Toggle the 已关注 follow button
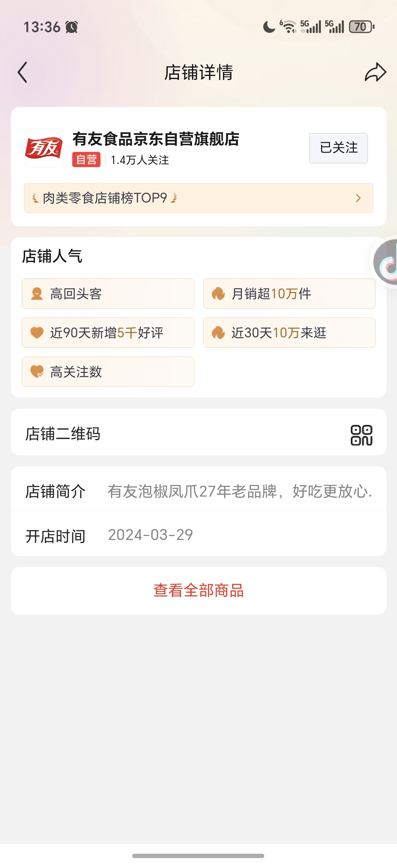The image size is (397, 868). (x=338, y=148)
